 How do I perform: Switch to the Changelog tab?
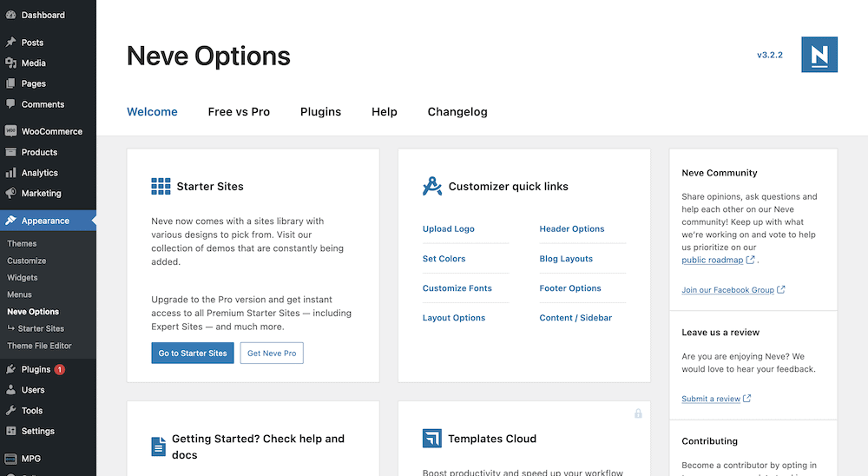point(457,112)
